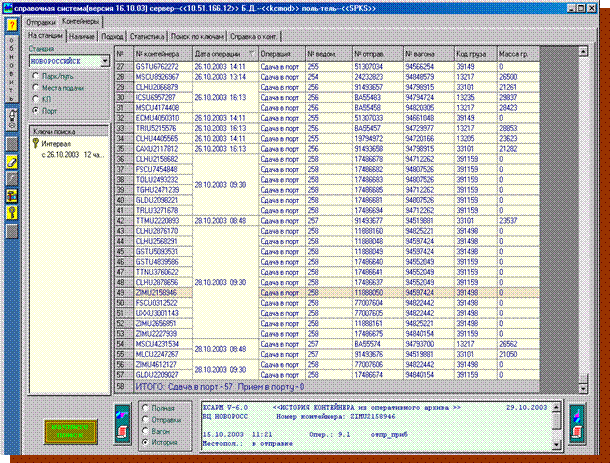Image resolution: width=610 pixels, height=463 pixels.
Task: Click container cell "TTMU2220893"
Action: (x=163, y=221)
